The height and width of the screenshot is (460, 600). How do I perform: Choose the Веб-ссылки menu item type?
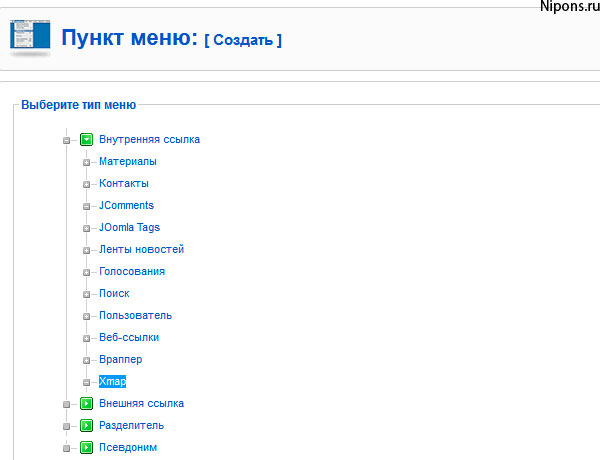point(129,337)
